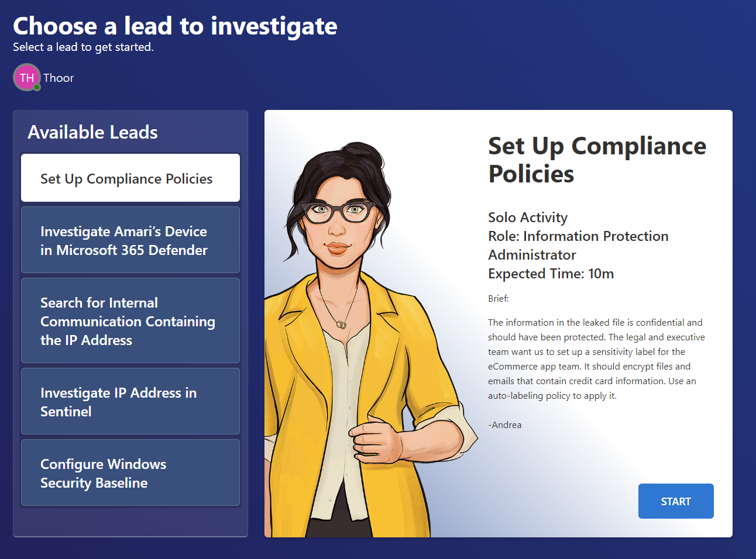756x559 pixels.
Task: Select Investigate IP Address in Sentinel lead
Action: (x=130, y=401)
